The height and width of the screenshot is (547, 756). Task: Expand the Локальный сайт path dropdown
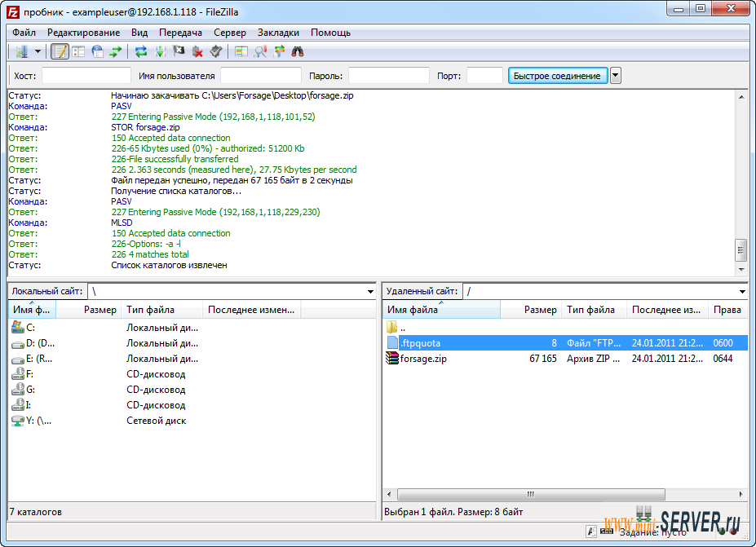370,292
